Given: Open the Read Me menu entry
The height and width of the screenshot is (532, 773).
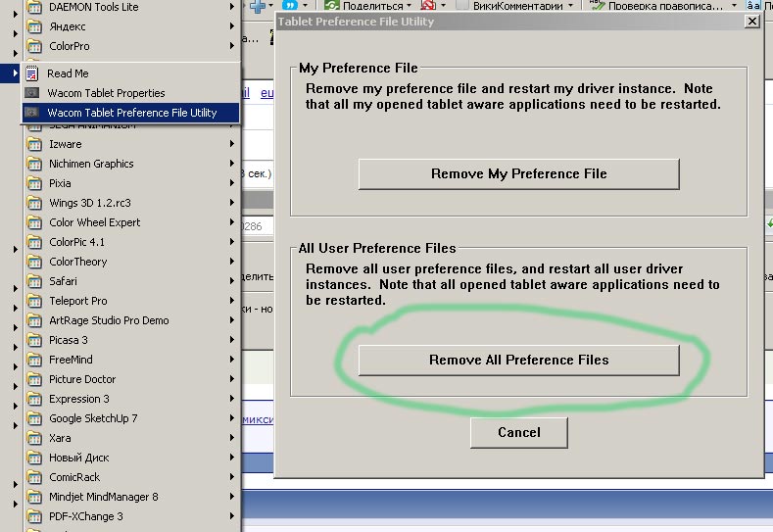Looking at the screenshot, I should [x=131, y=73].
